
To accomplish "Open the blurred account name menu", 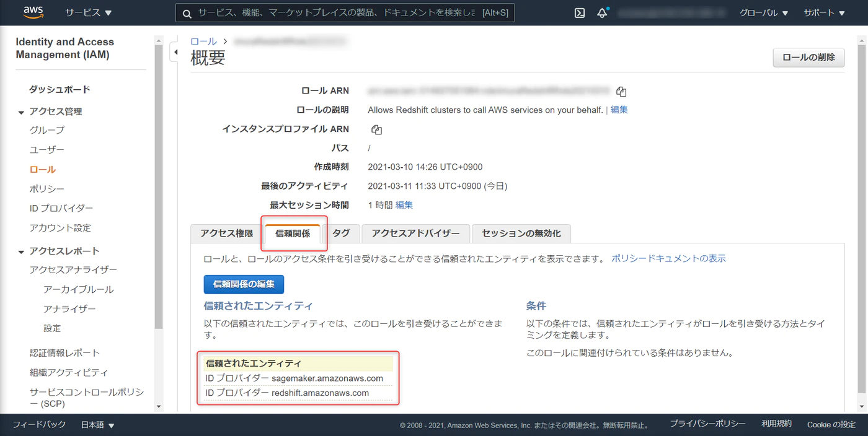I will tap(672, 13).
